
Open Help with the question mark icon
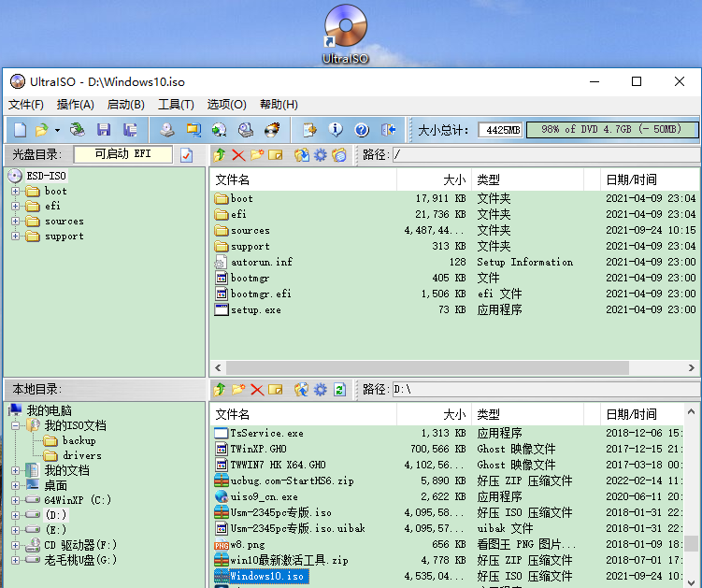pos(362,130)
